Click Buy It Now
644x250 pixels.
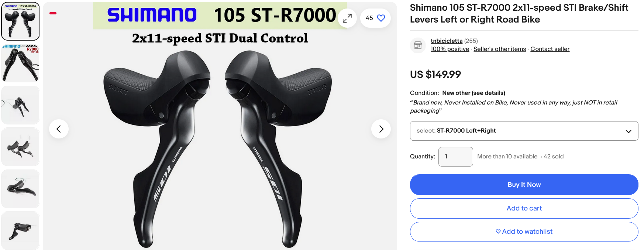524,185
